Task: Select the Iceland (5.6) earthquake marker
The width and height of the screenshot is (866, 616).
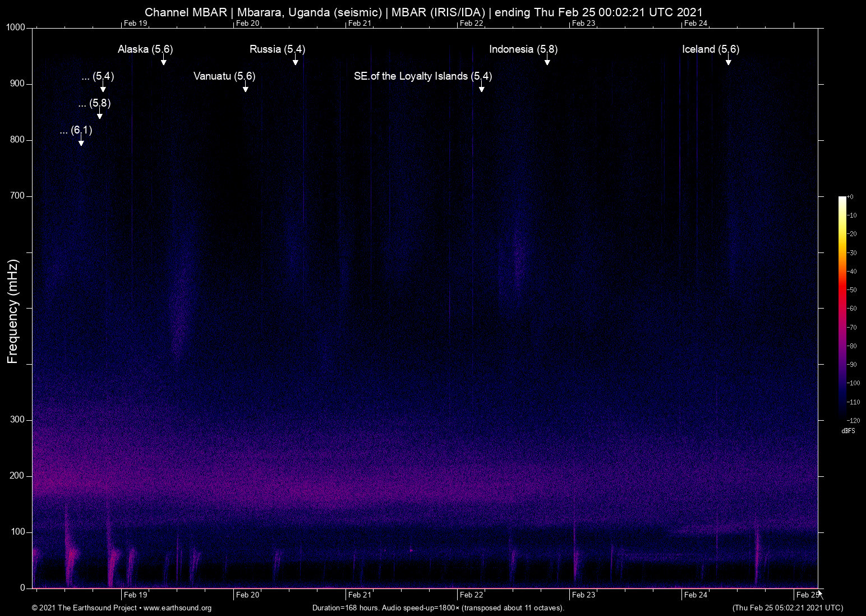Action: coord(728,63)
